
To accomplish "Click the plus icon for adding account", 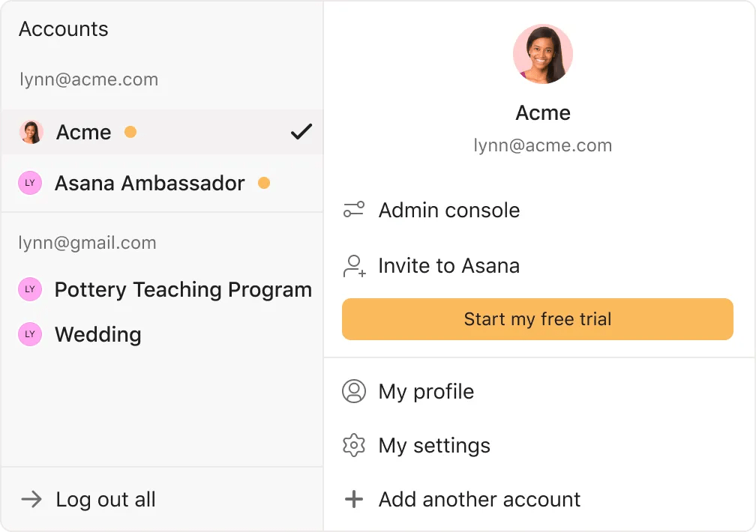I will pyautogui.click(x=353, y=499).
